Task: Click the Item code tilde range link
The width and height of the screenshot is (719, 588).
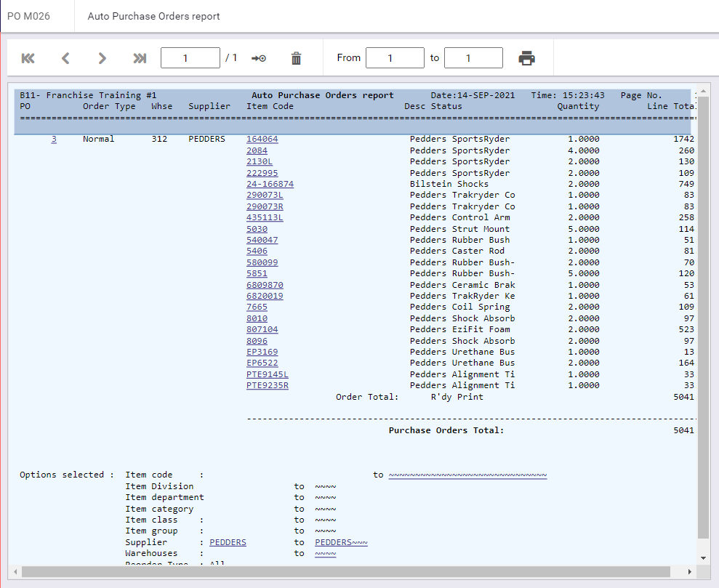Action: [467, 475]
